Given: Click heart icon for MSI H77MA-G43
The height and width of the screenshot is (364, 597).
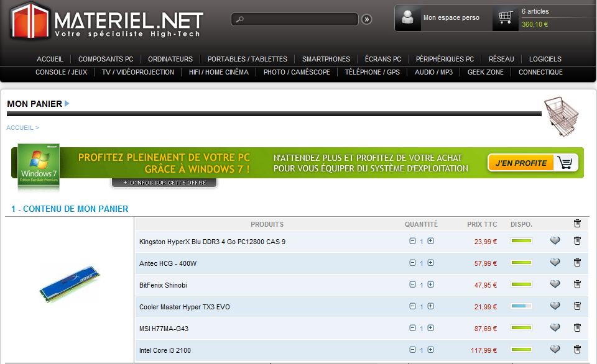Looking at the screenshot, I should [x=555, y=328].
